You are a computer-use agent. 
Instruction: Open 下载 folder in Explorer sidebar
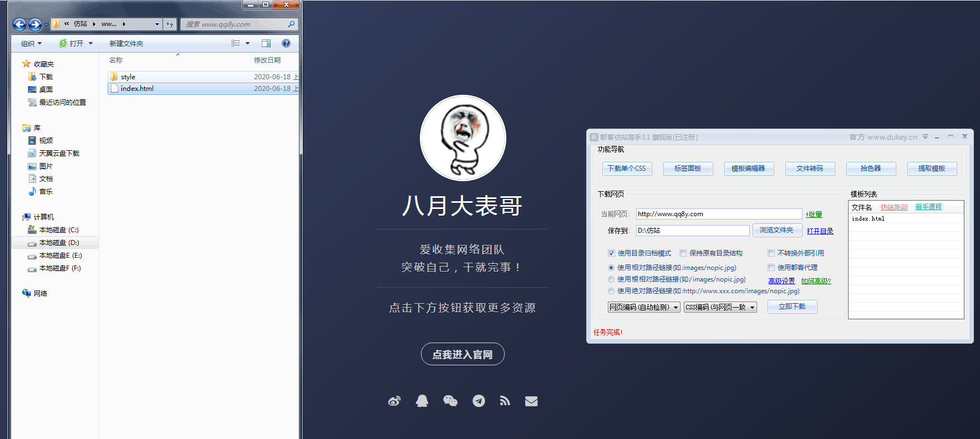(45, 76)
